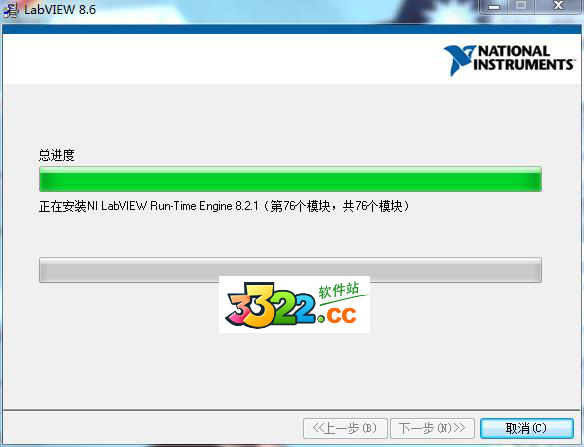Click the green overall progress bar
Viewport: 584px width, 447px height.
point(290,179)
